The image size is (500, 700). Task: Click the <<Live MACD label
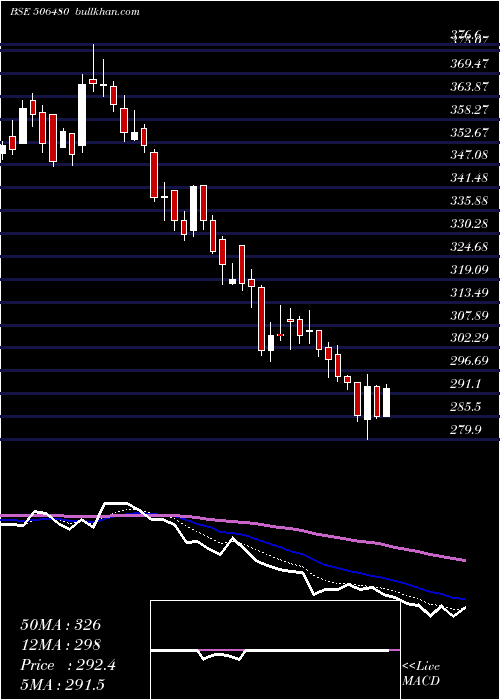pos(421,673)
